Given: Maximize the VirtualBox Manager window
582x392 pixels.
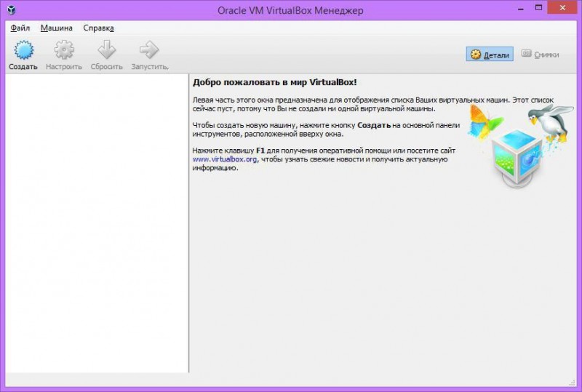Looking at the screenshot, I should tap(538, 8).
